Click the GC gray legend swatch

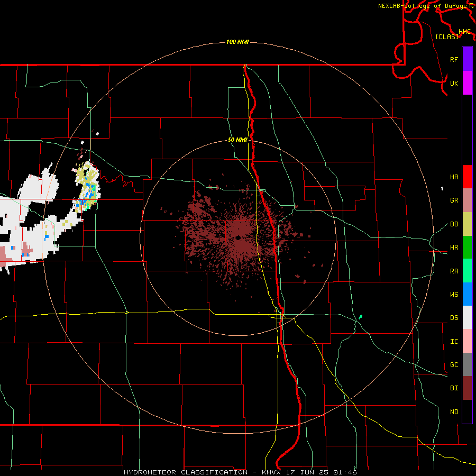467,364
